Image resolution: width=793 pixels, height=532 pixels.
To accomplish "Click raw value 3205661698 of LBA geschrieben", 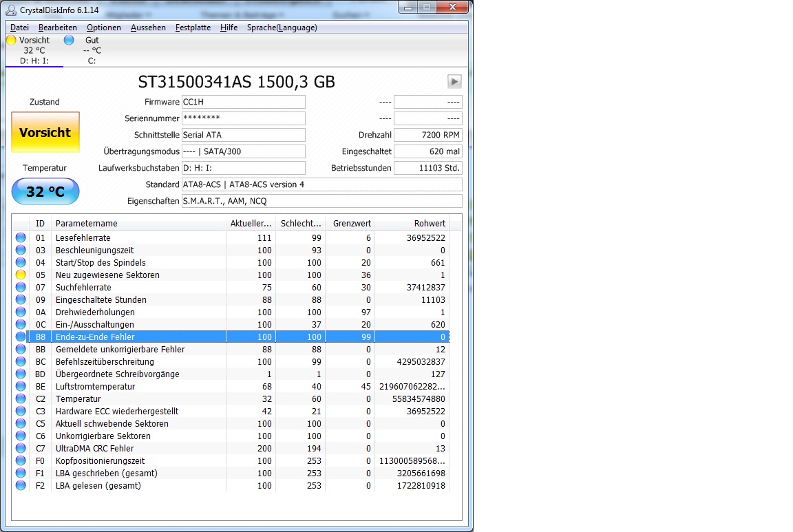I will point(421,474).
